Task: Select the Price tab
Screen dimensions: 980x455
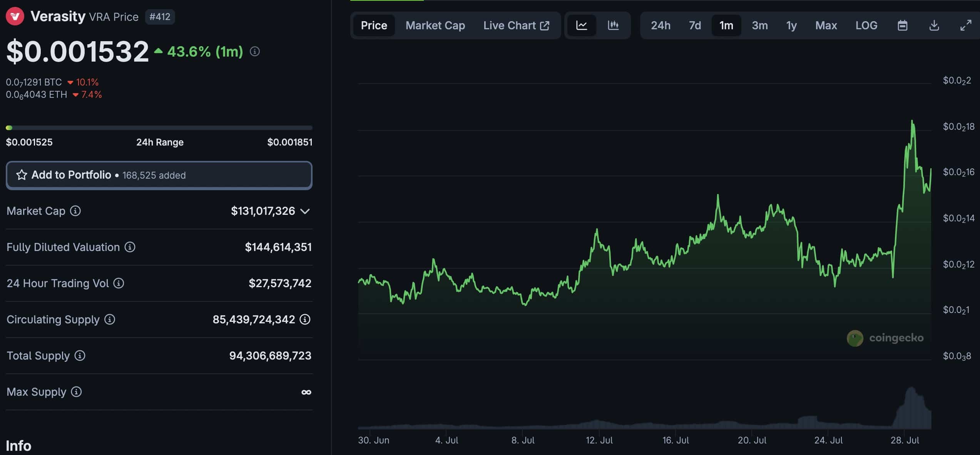Action: (x=373, y=25)
